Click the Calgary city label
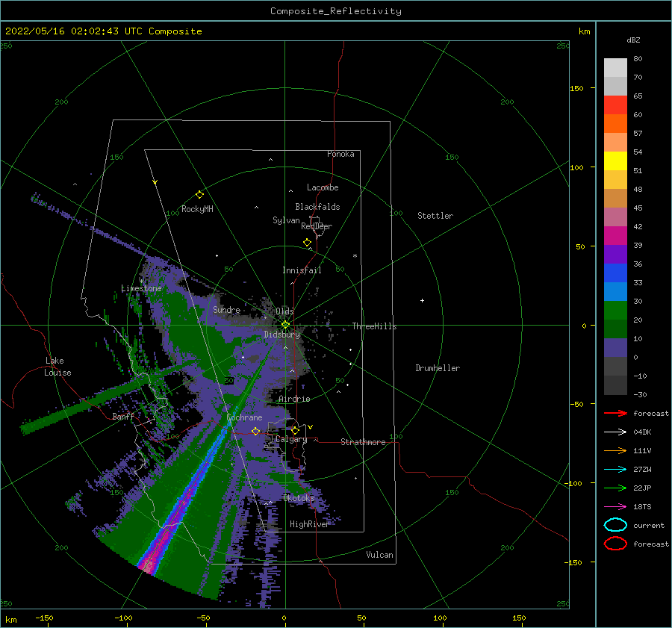 click(x=291, y=439)
